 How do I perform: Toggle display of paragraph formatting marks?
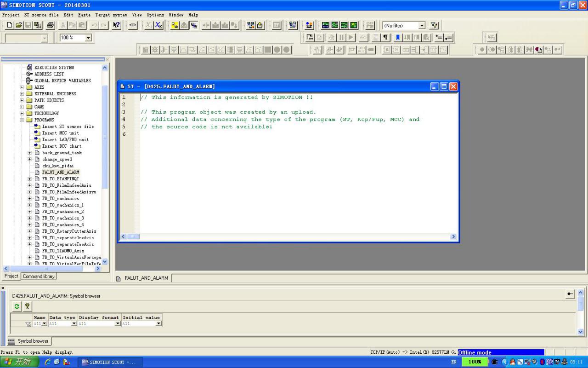click(385, 38)
